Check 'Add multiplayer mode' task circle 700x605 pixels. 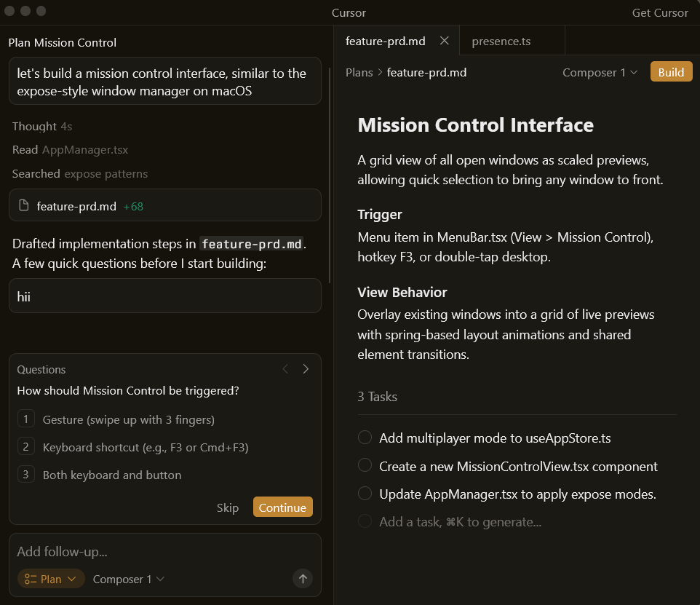click(x=365, y=438)
